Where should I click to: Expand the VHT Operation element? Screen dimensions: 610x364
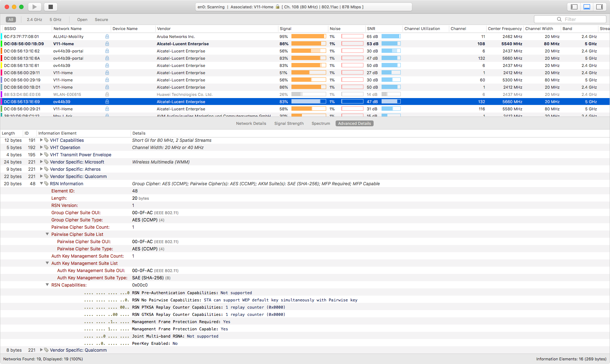tap(41, 148)
